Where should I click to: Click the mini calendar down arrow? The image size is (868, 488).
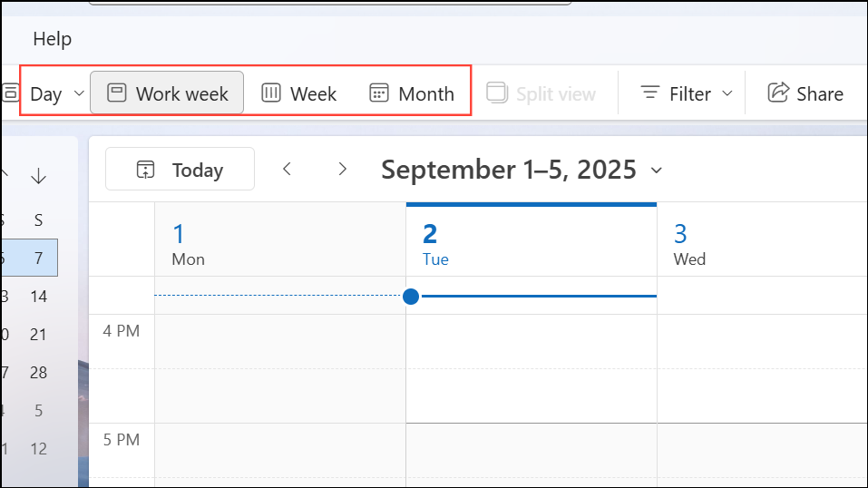click(38, 176)
